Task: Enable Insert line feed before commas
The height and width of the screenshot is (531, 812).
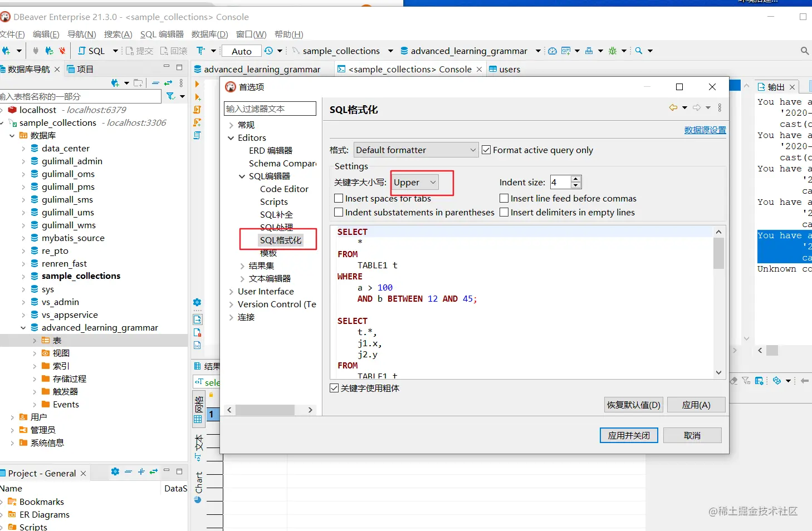Action: tap(504, 198)
